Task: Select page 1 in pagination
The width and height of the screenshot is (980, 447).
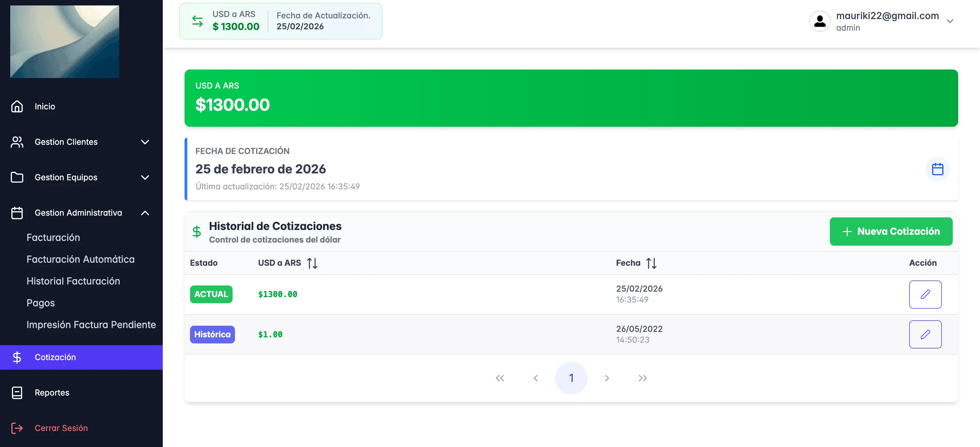Action: pyautogui.click(x=571, y=378)
